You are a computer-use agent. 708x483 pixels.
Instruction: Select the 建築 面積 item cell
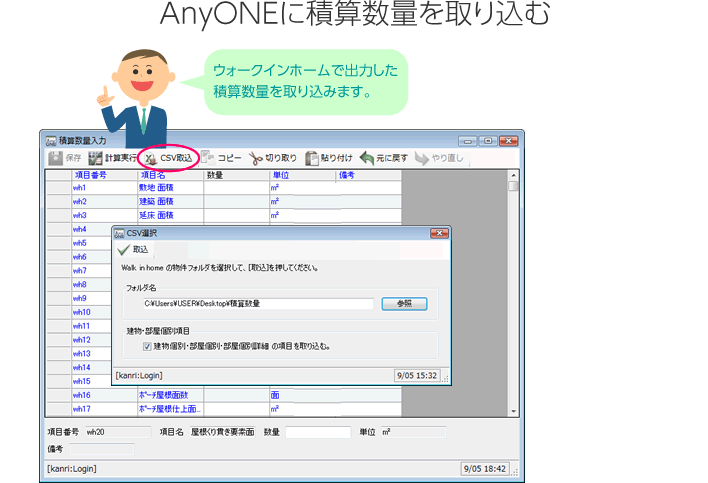pyautogui.click(x=170, y=202)
